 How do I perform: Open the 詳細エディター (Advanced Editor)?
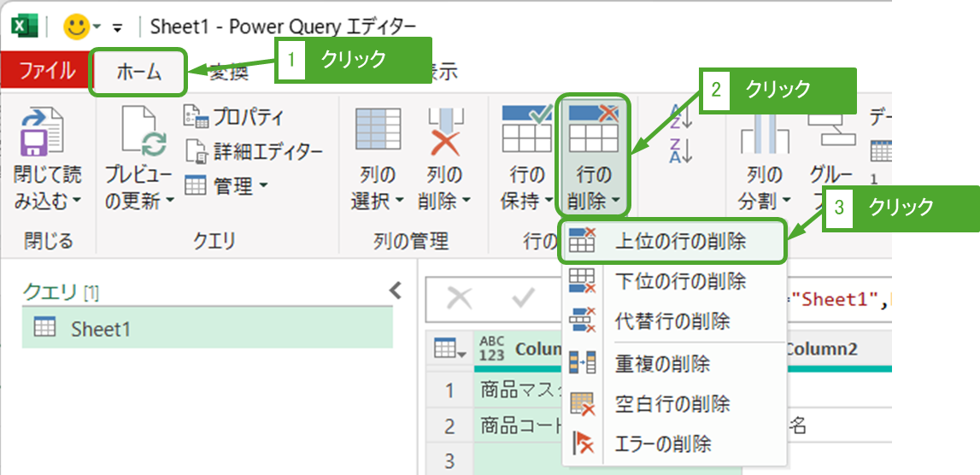pos(255,151)
